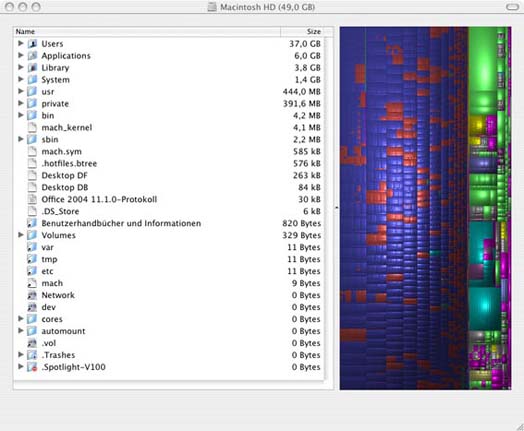Click the usr folder icon
This screenshot has width=524, height=431.
tap(32, 91)
